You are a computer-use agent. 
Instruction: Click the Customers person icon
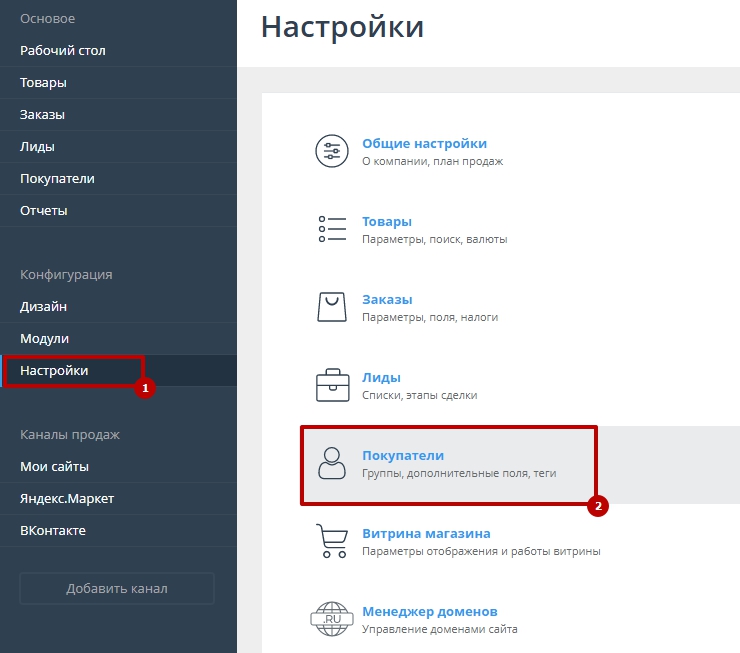(x=331, y=463)
